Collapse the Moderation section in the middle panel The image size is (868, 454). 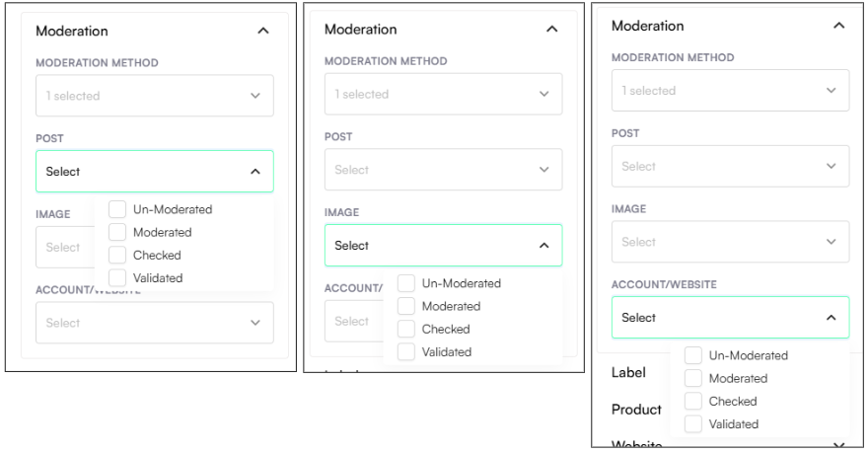coord(551,30)
